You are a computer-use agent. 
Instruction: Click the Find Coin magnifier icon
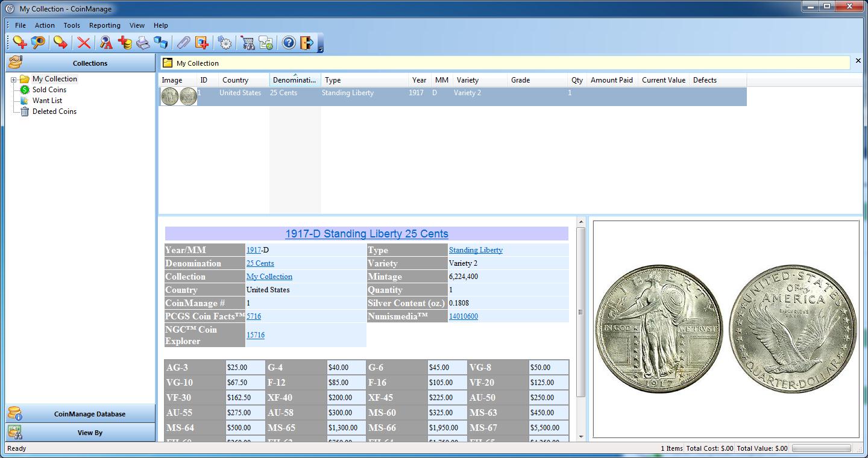click(38, 43)
